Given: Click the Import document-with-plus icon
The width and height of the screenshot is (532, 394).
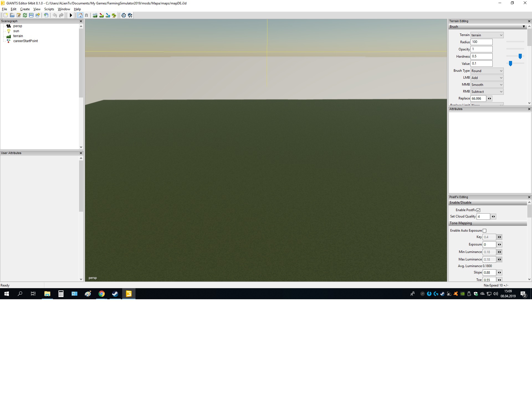Looking at the screenshot, I should (x=46, y=15).
